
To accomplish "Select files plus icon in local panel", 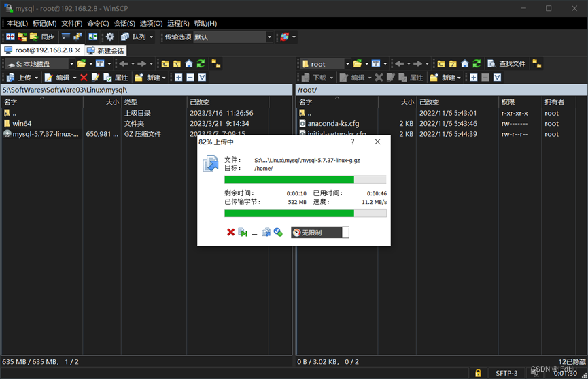I will tap(179, 78).
